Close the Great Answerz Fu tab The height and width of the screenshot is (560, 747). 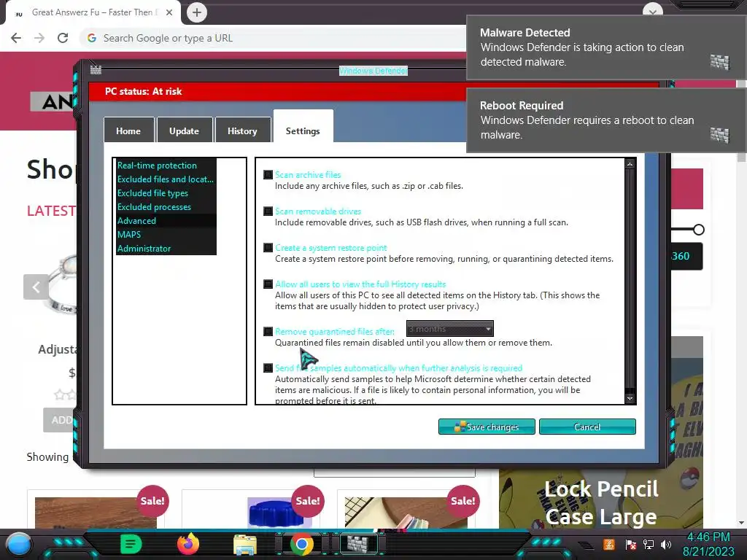(x=169, y=12)
